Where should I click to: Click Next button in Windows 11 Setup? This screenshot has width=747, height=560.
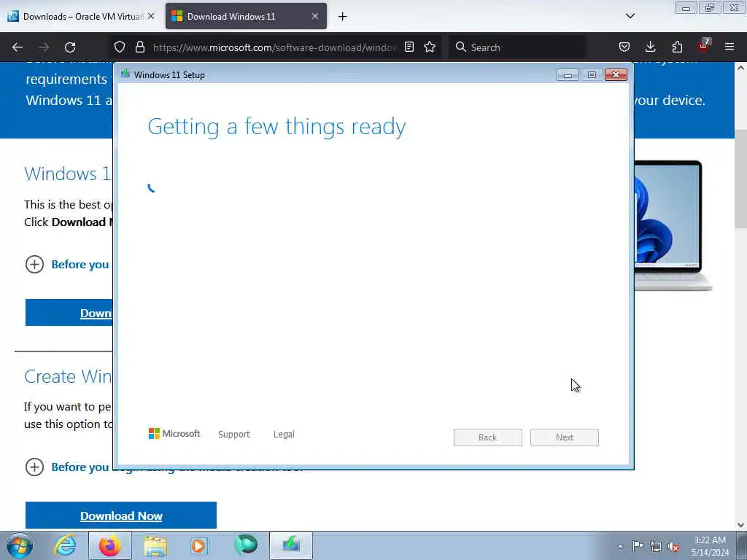[565, 437]
